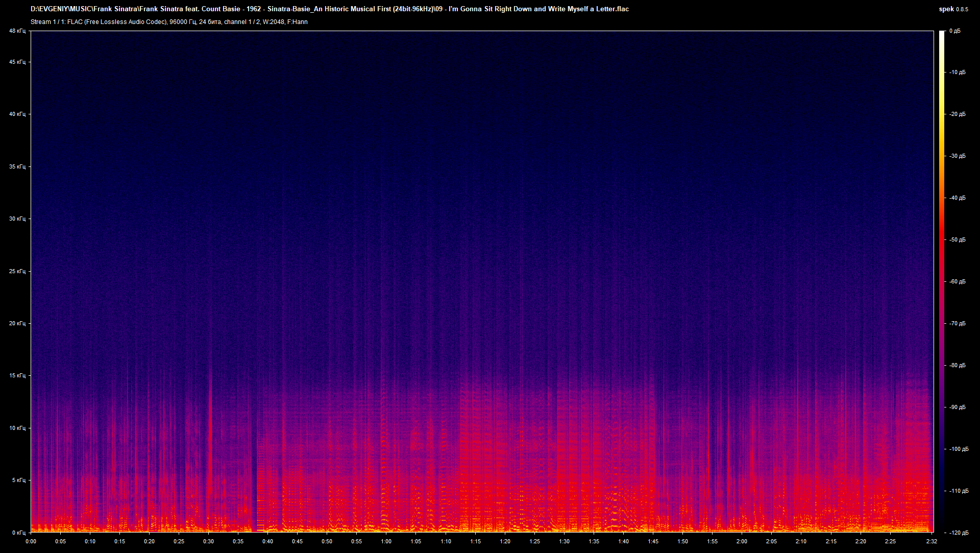Click the 0:30 time axis marker
Image resolution: width=980 pixels, height=553 pixels.
[x=208, y=541]
